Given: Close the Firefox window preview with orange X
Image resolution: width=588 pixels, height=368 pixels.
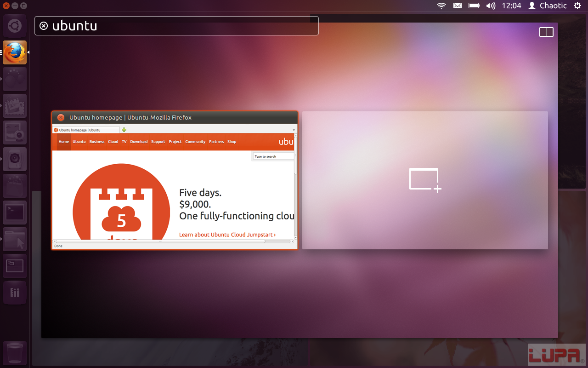Looking at the screenshot, I should click(x=61, y=117).
